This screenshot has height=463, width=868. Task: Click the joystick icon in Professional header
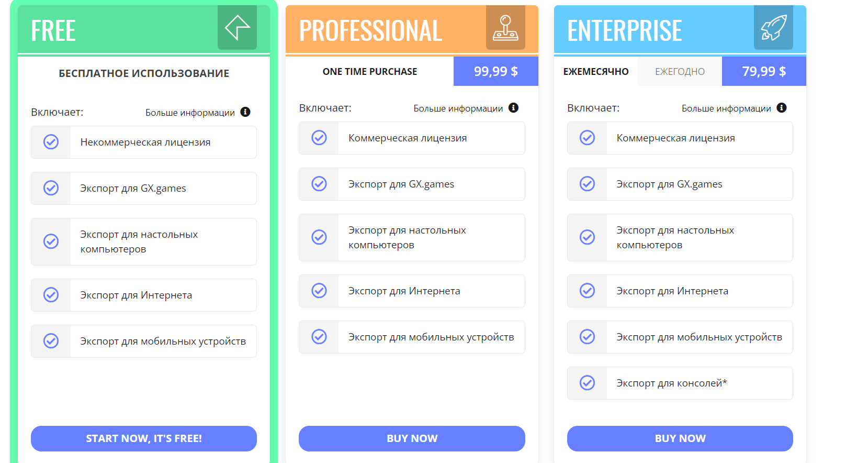click(x=505, y=28)
